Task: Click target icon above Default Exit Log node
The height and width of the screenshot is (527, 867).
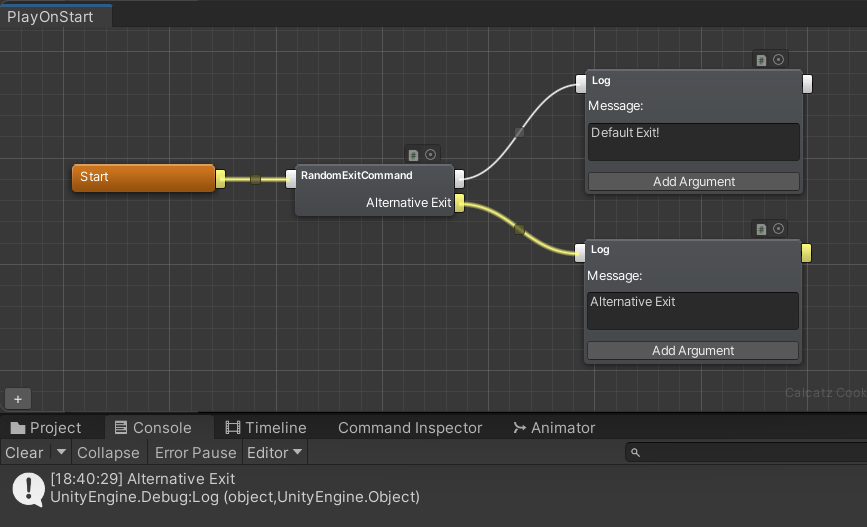Action: 779,60
